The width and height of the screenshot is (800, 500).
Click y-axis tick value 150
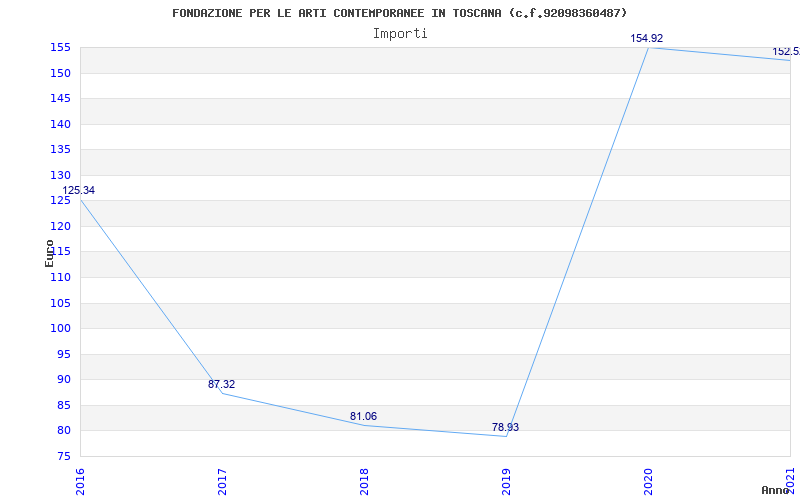60,73
